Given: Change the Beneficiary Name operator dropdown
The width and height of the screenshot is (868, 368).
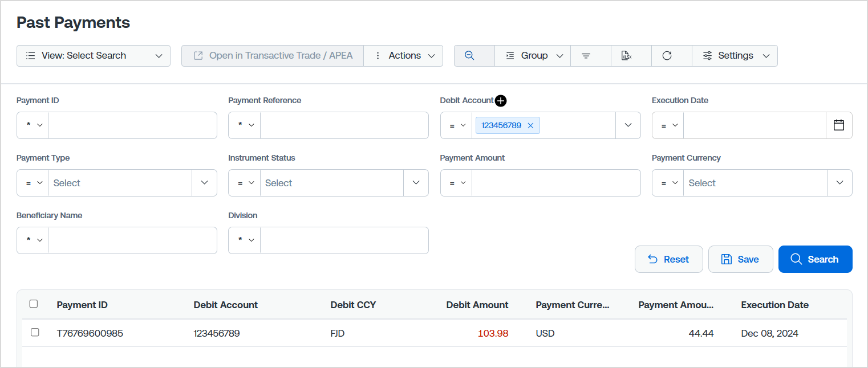Looking at the screenshot, I should pyautogui.click(x=33, y=240).
